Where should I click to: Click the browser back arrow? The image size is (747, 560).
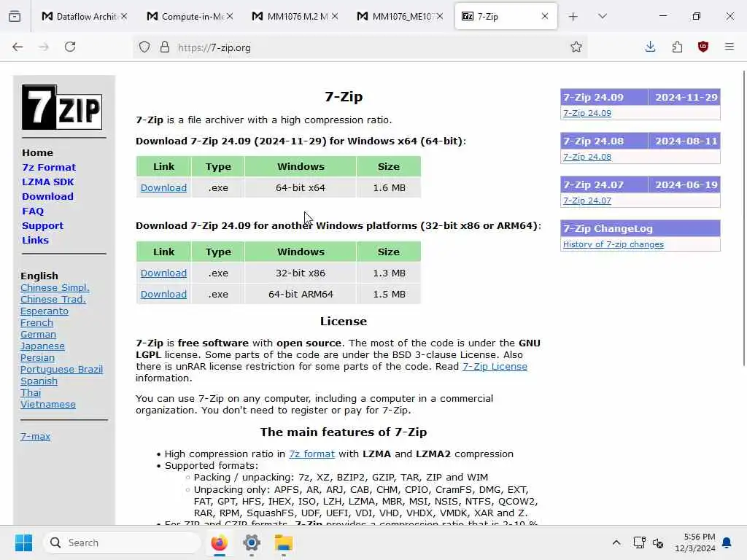click(18, 47)
